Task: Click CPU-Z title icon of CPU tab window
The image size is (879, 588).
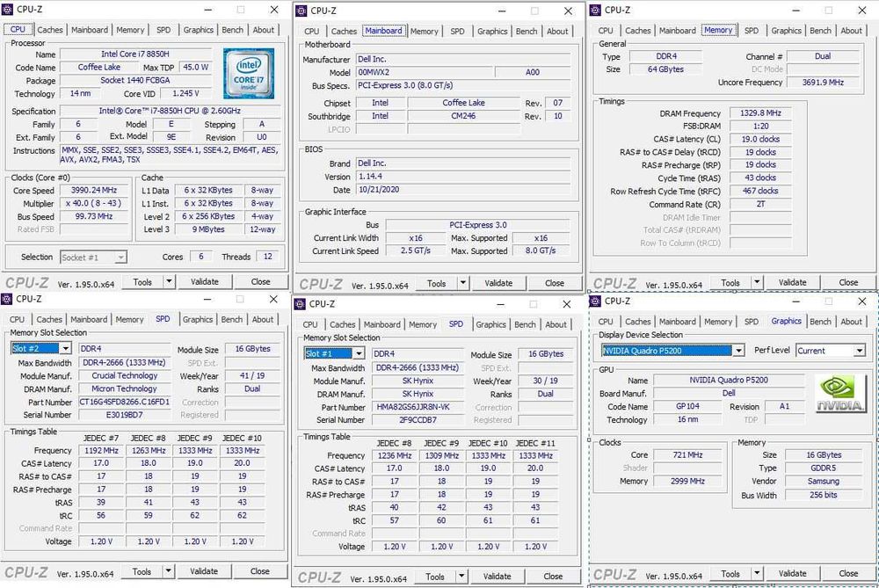Action: (x=7, y=10)
